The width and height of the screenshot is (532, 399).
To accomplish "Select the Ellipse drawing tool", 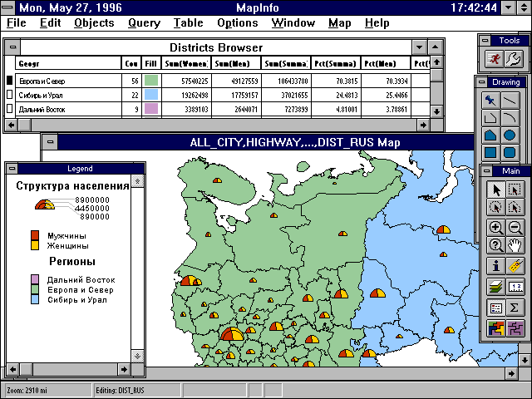I will click(x=510, y=135).
